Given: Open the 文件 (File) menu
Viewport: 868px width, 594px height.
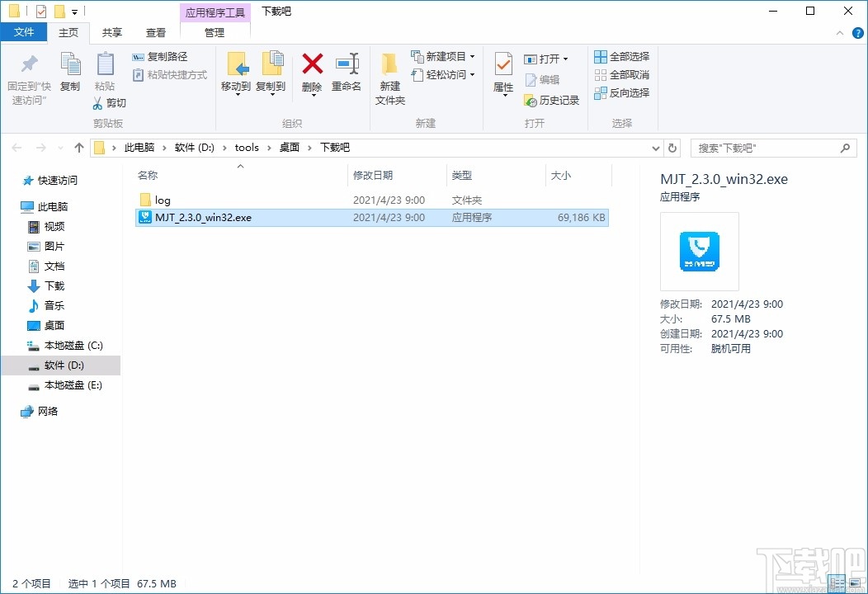Looking at the screenshot, I should [25, 31].
